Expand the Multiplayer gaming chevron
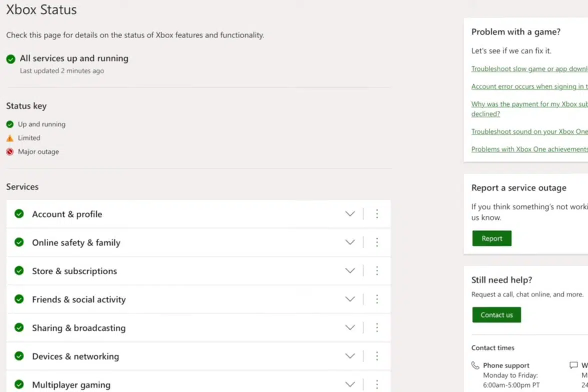588x392 pixels. coord(350,384)
